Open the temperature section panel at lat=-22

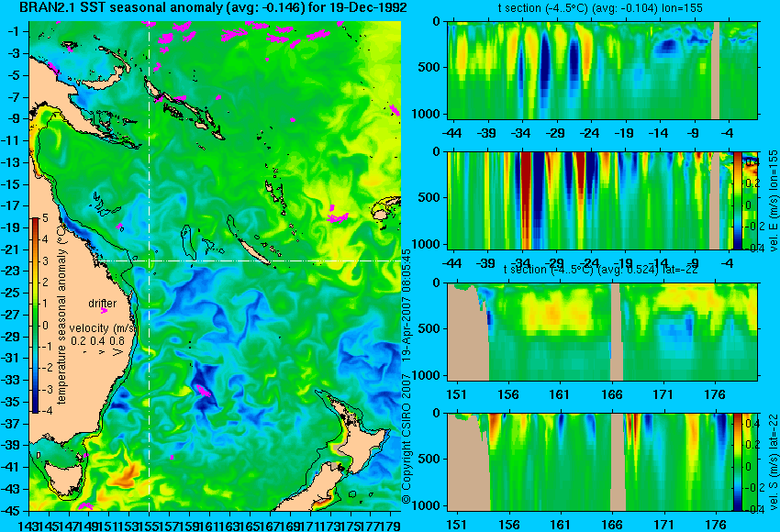pos(602,332)
